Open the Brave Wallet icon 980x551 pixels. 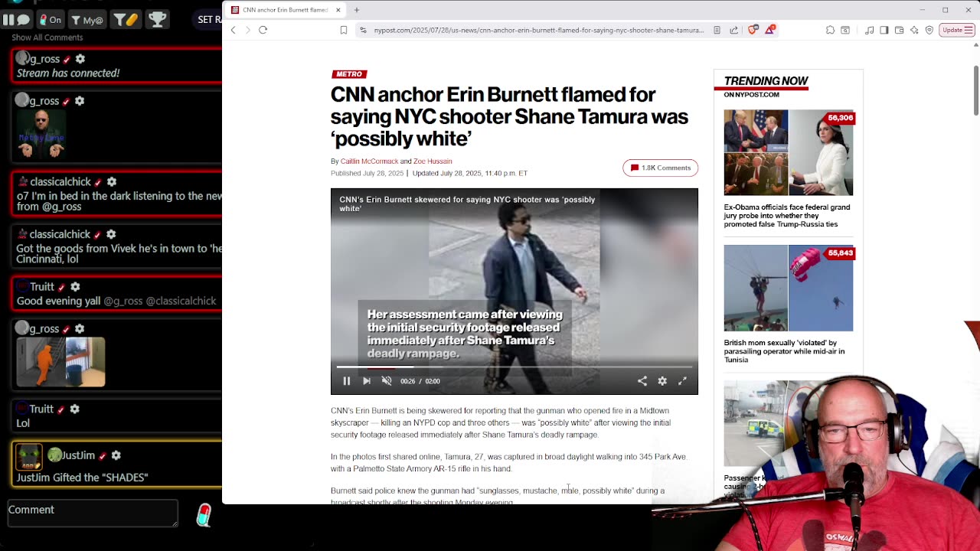tap(899, 30)
